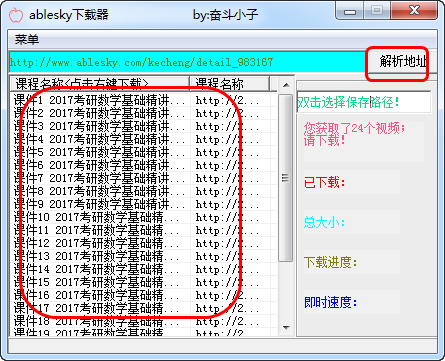Click the list scrollbar down arrow
Viewport: 445px width, 361px height.
(x=286, y=328)
